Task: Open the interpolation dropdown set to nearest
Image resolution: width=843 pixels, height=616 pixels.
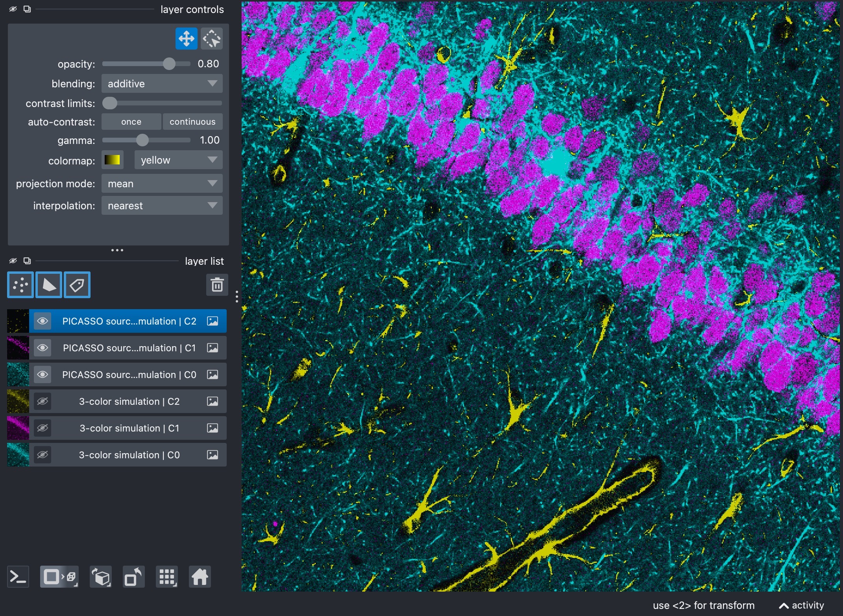Action: pyautogui.click(x=162, y=205)
